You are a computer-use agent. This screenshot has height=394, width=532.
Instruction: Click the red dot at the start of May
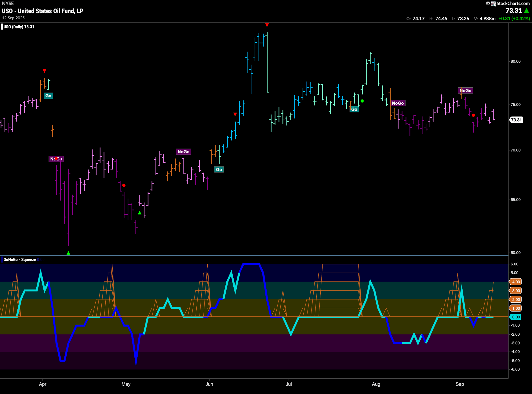point(124,185)
